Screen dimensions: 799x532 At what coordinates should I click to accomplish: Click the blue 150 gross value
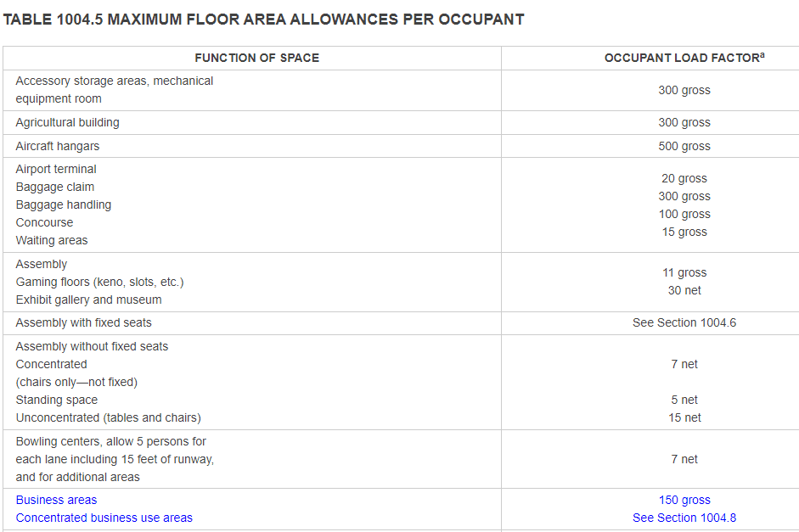(x=684, y=500)
